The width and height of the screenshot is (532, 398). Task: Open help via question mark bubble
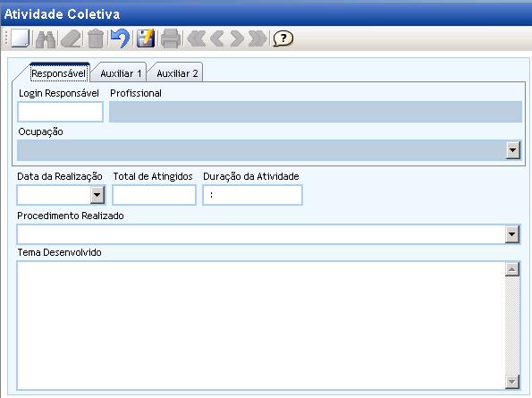click(x=283, y=38)
